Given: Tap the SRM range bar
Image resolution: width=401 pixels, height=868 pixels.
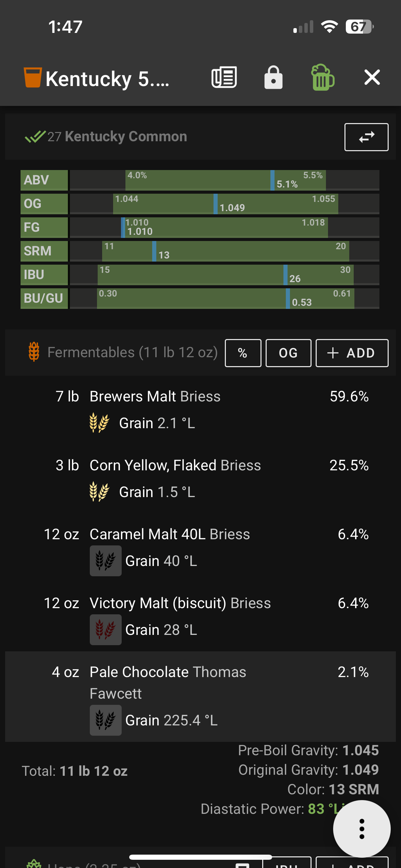Looking at the screenshot, I should 224,251.
